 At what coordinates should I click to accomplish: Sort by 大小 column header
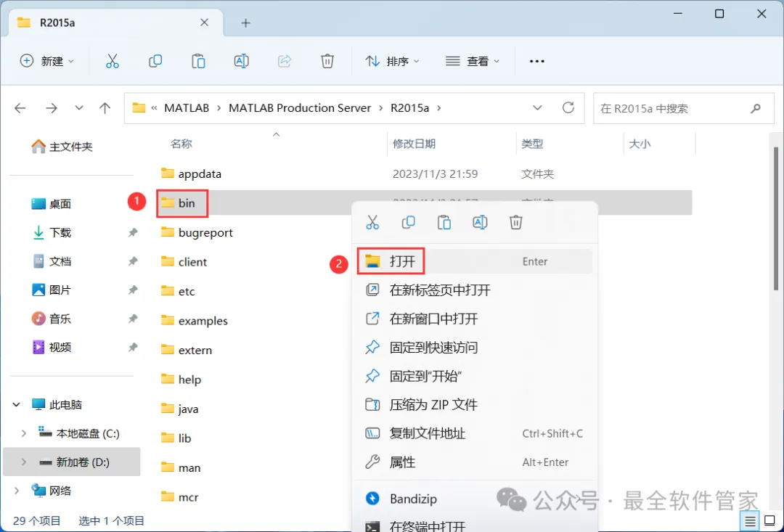640,144
